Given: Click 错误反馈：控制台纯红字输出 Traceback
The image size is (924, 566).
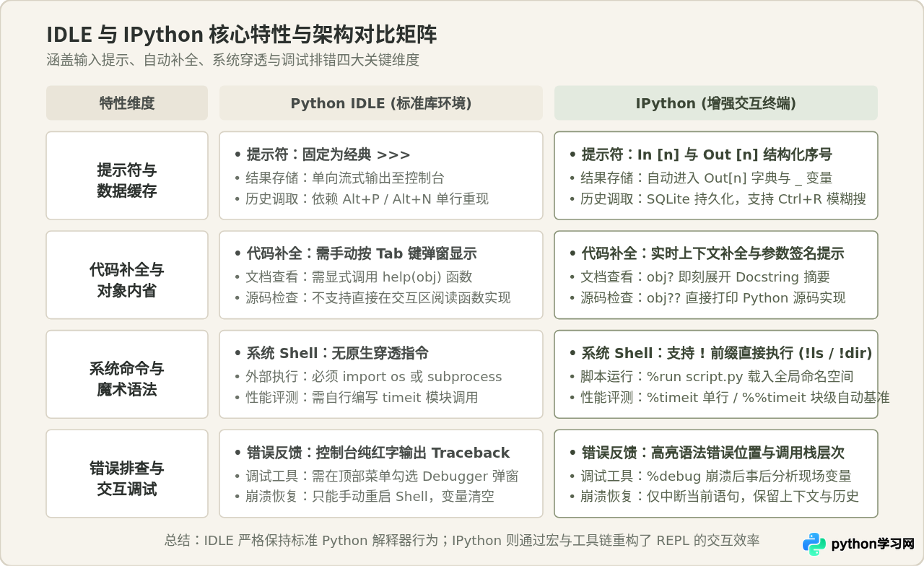Looking at the screenshot, I should pos(372,453).
